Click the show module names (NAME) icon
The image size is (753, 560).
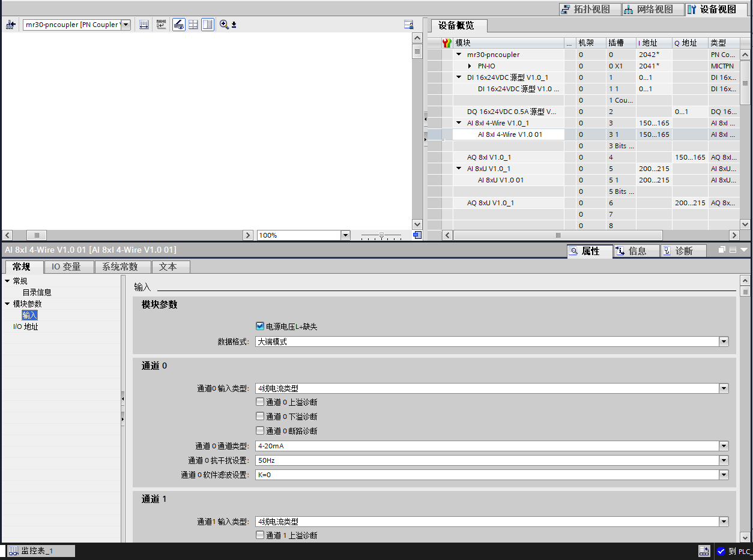(x=161, y=25)
